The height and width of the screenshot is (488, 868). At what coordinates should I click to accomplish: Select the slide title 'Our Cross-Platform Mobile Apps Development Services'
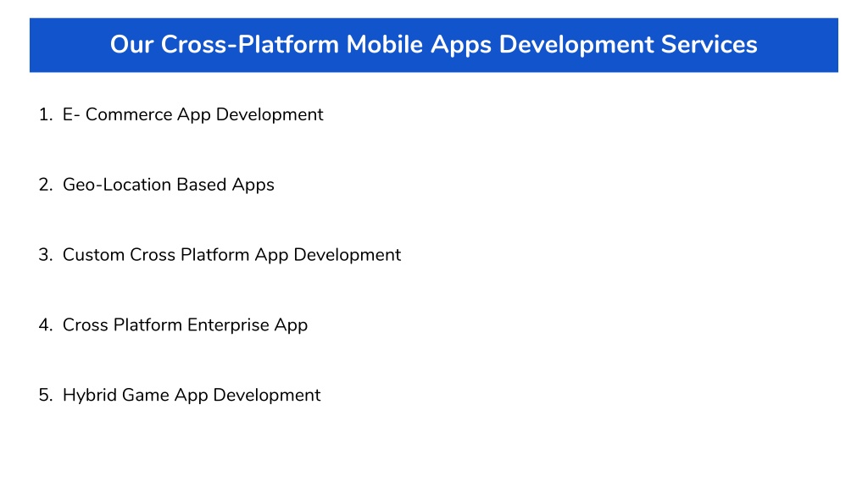(x=433, y=45)
